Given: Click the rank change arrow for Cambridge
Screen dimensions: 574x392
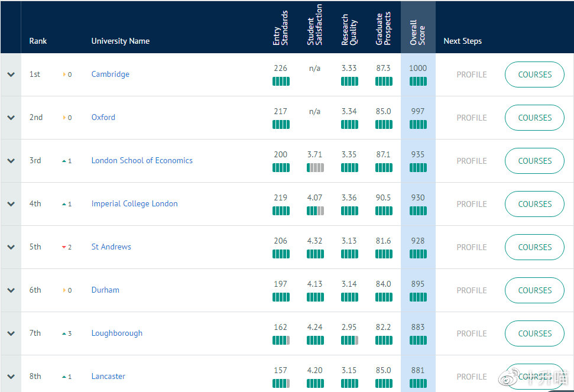Looking at the screenshot, I should pos(64,74).
